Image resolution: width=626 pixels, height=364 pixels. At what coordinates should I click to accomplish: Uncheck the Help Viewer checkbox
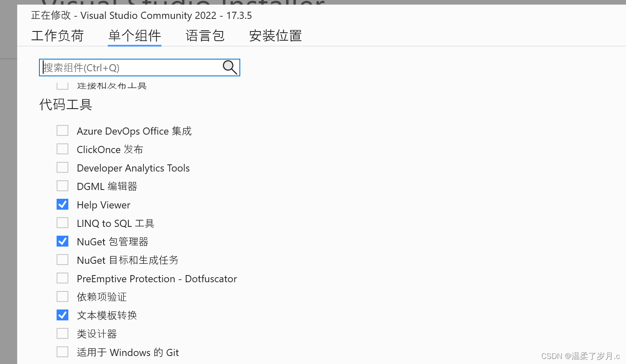(62, 204)
